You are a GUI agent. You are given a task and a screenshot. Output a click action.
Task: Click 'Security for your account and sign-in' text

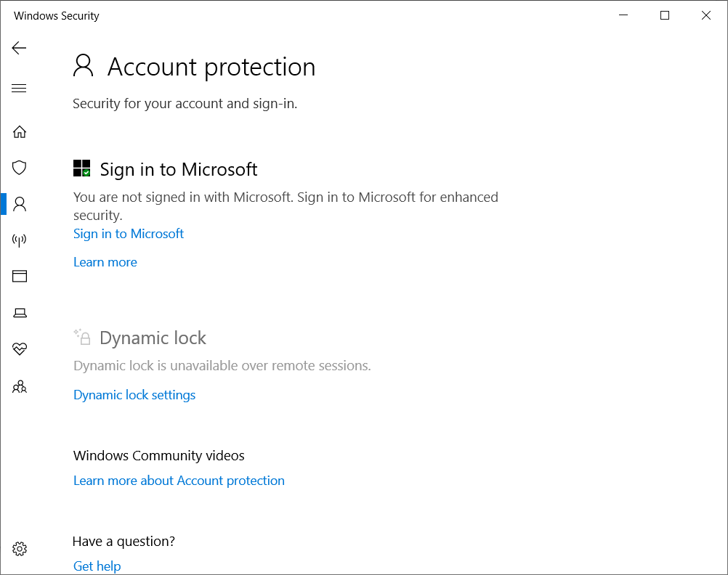[x=185, y=104]
